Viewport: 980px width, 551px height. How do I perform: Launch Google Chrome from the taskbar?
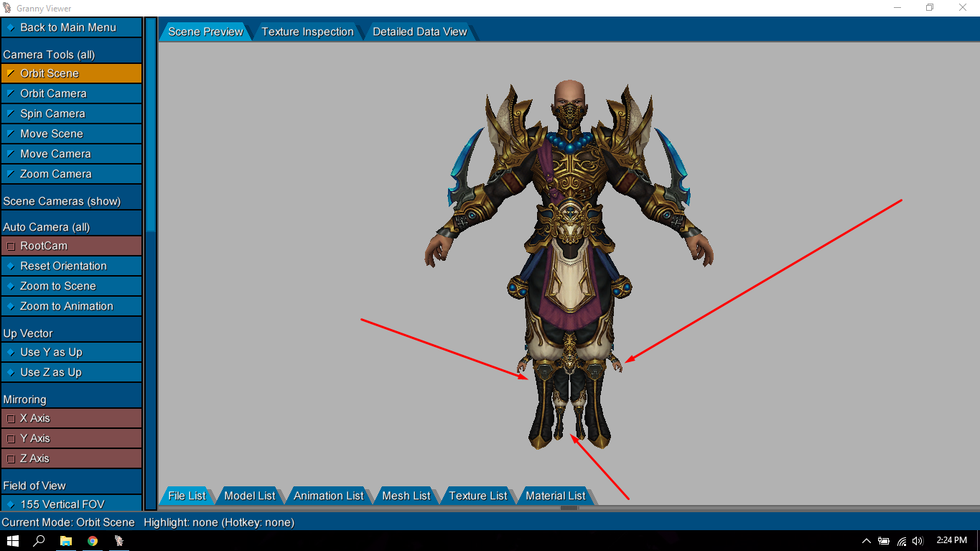(93, 541)
